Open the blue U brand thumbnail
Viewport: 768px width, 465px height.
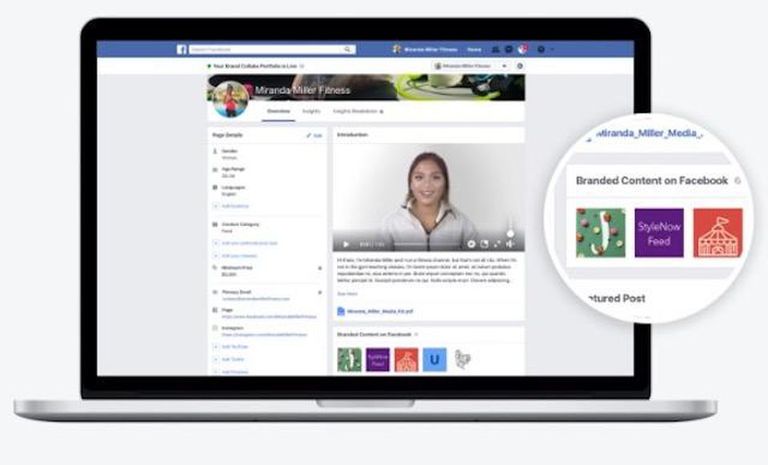pos(434,360)
